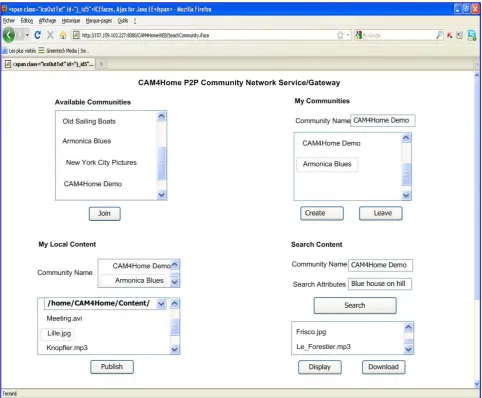
Task: Click the Join button
Action: point(105,213)
